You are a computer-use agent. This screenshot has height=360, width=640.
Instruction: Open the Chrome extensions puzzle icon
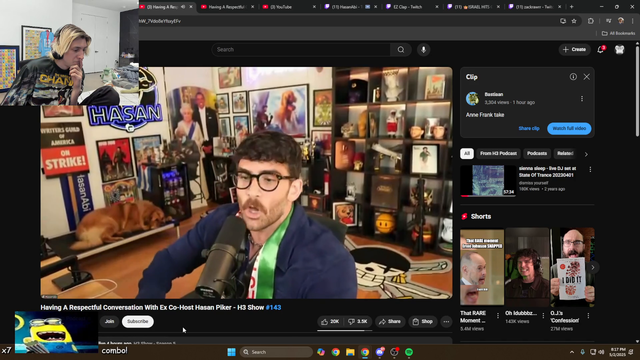click(591, 21)
